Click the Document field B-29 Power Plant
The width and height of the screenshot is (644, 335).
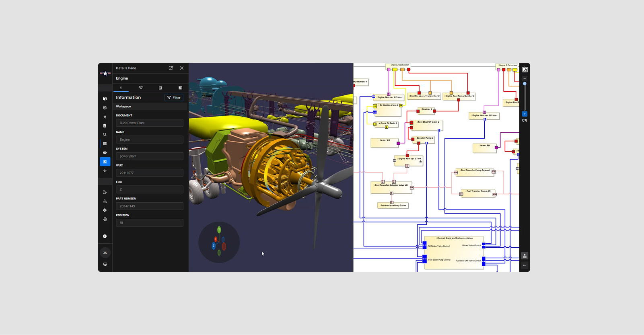pyautogui.click(x=150, y=123)
